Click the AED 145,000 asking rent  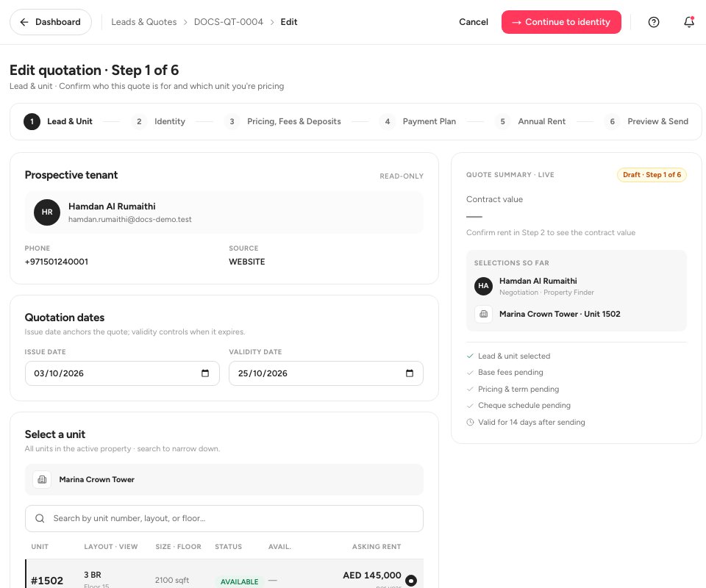[372, 576]
